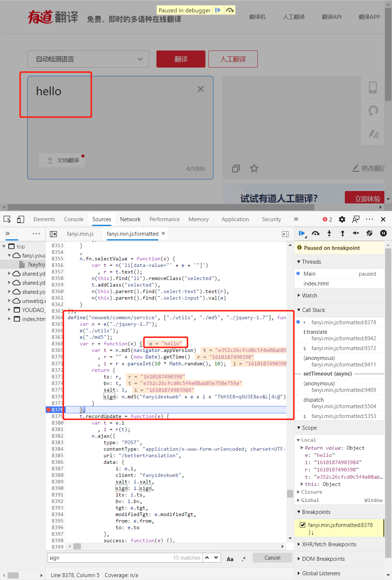Click the error count indicator

point(327,219)
